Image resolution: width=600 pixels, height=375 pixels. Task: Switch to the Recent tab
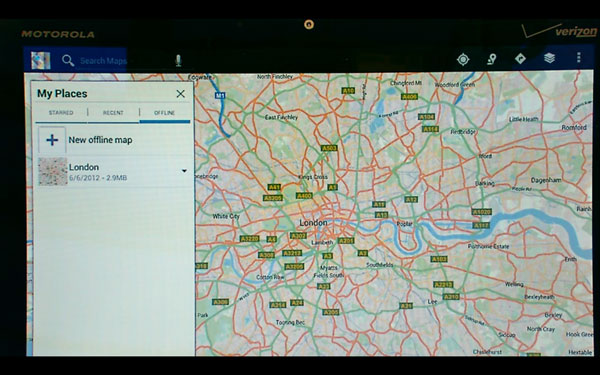point(113,112)
